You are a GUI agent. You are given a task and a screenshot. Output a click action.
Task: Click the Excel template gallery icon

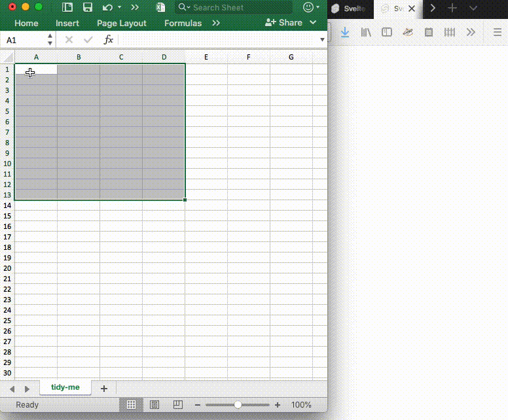[67, 7]
